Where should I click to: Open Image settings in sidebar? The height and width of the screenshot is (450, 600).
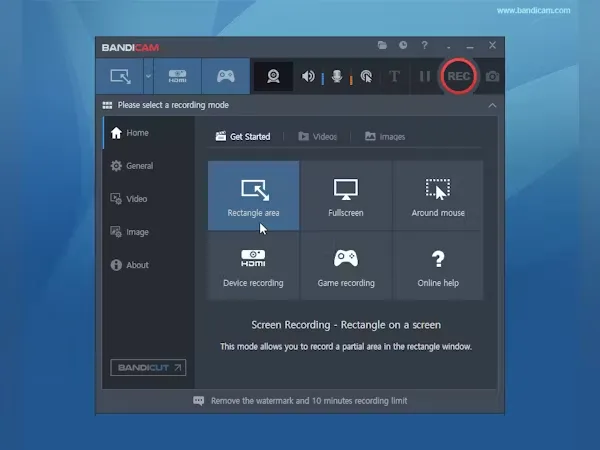(x=148, y=232)
